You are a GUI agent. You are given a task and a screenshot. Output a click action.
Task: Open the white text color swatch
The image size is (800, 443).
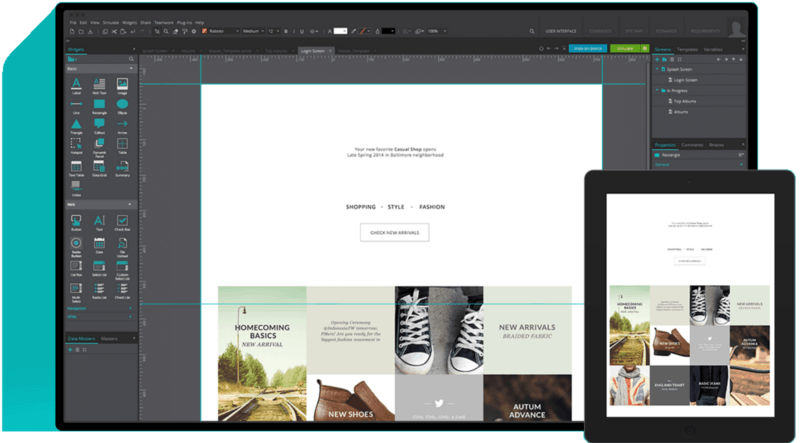point(340,32)
